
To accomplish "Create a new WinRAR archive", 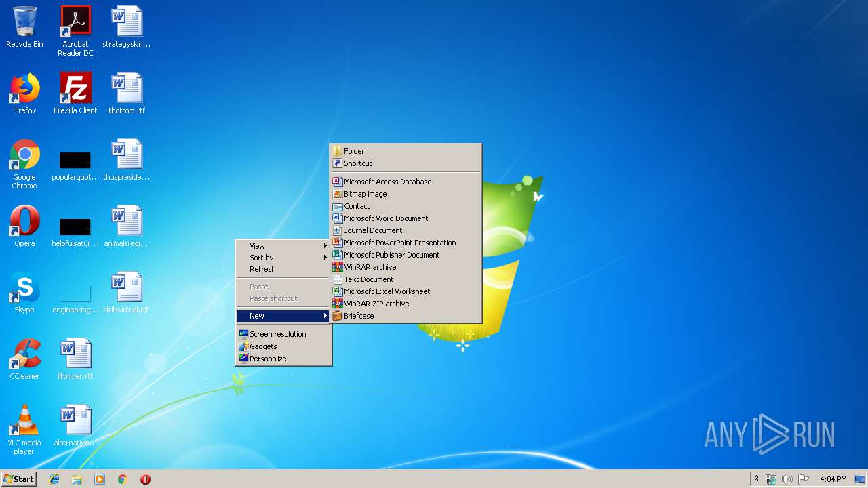I will (x=406, y=267).
